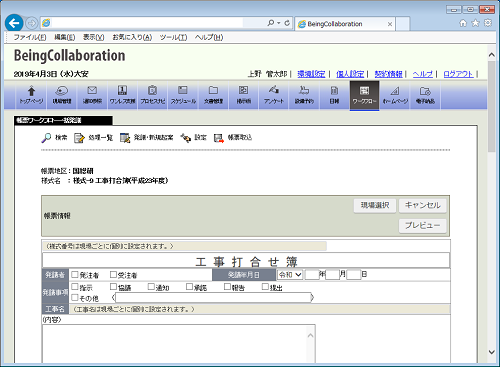
Task: Open the 表示(V) menu
Action: click(94, 37)
